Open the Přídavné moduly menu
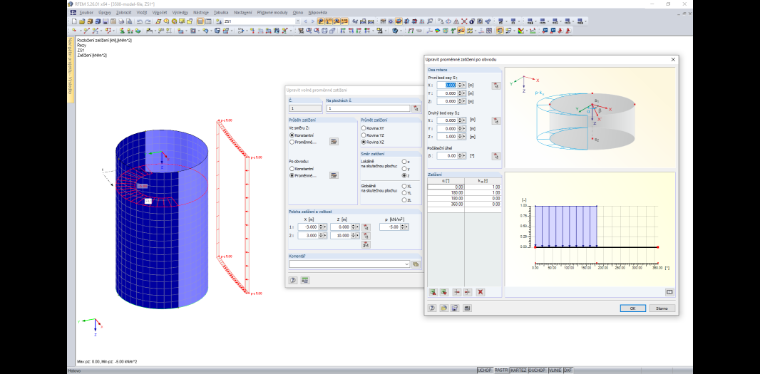The width and height of the screenshot is (760, 374). [x=272, y=12]
